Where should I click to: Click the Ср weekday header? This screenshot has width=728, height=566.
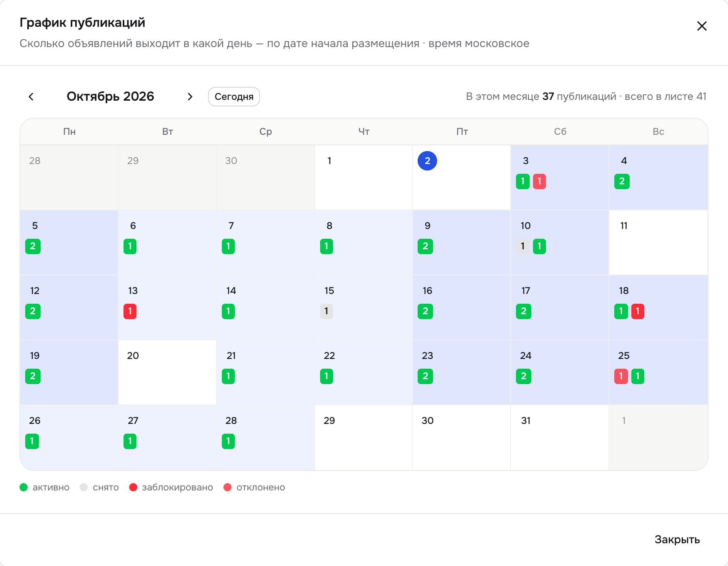[x=266, y=132]
